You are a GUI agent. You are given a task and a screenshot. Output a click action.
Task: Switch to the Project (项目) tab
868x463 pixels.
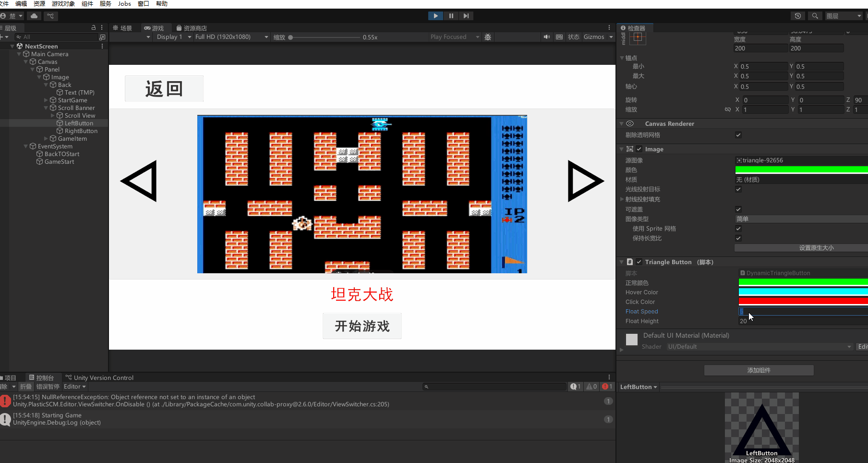tap(8, 378)
